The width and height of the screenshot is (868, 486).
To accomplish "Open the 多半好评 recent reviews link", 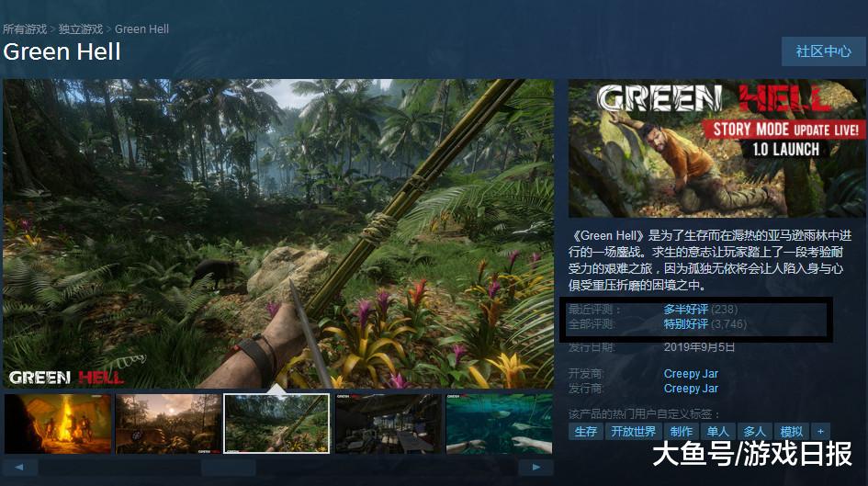I will [685, 310].
